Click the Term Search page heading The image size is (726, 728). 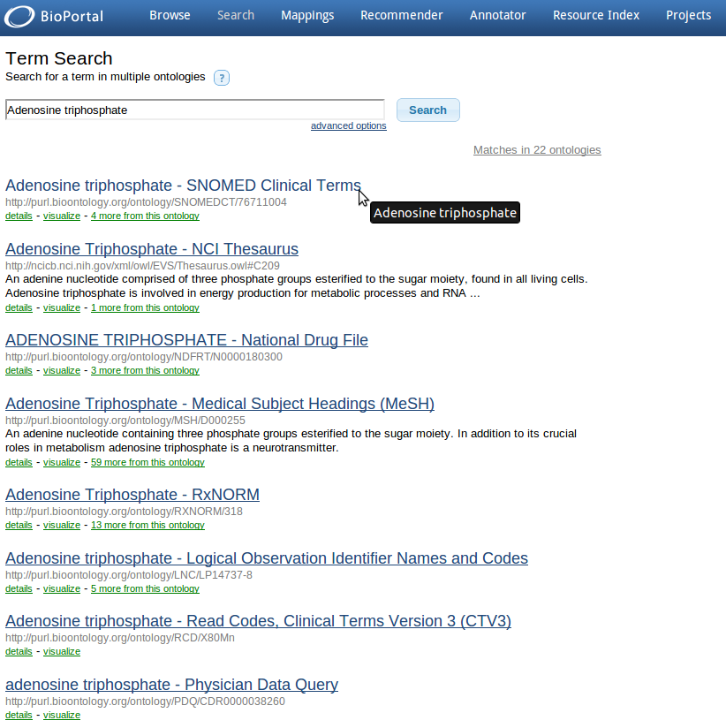[59, 58]
